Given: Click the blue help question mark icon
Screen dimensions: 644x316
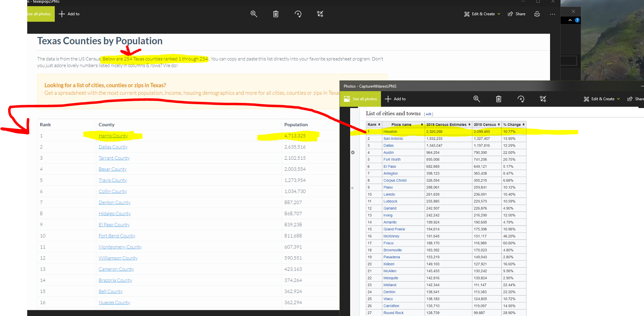Looking at the screenshot, I should click(x=577, y=20).
